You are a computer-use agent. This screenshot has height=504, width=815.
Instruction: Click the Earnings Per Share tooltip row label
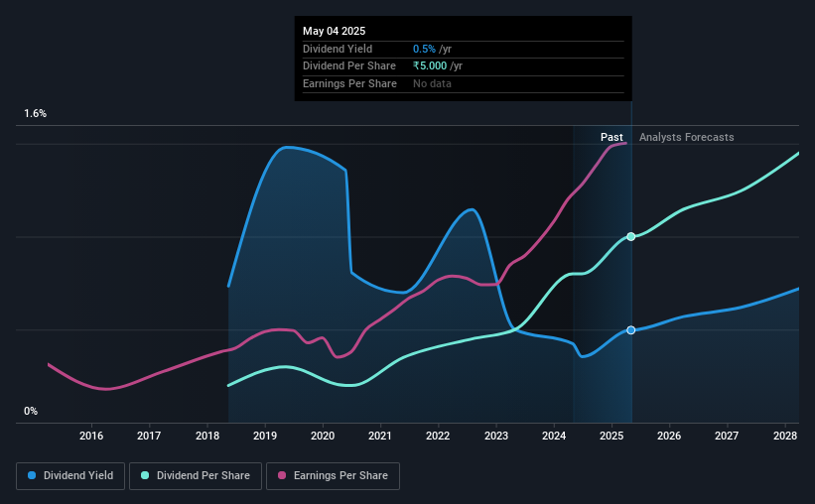click(349, 83)
